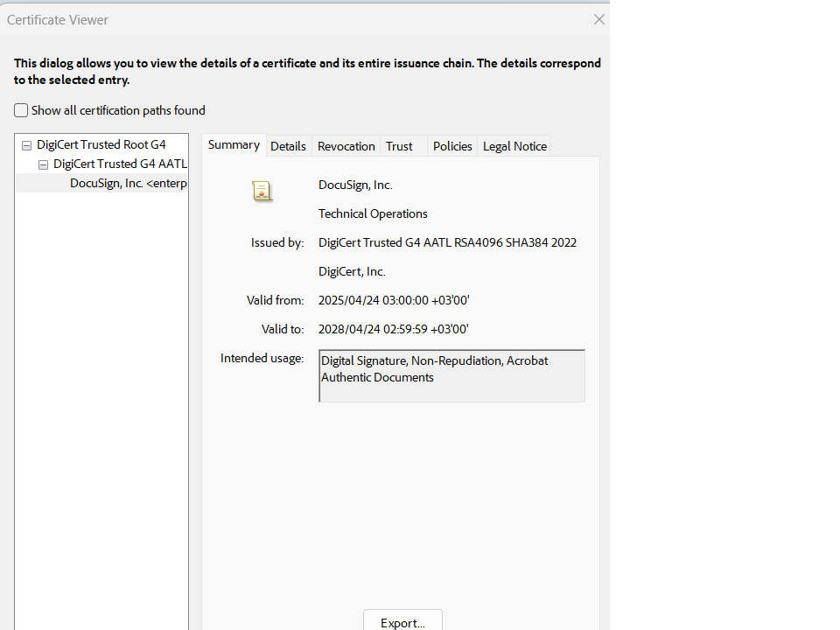Switch to the Summary tab
The height and width of the screenshot is (630, 840).
point(234,145)
